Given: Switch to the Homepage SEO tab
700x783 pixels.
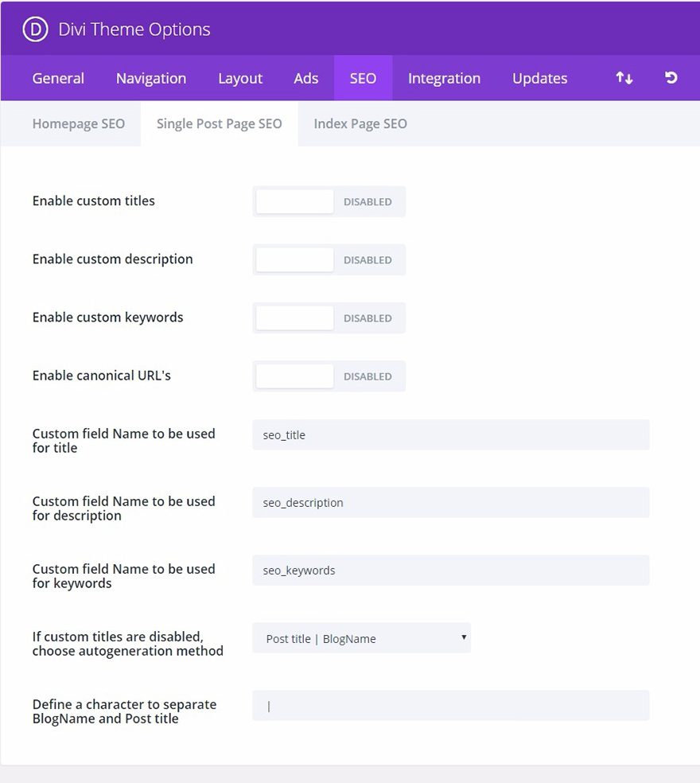Looking at the screenshot, I should tap(78, 123).
